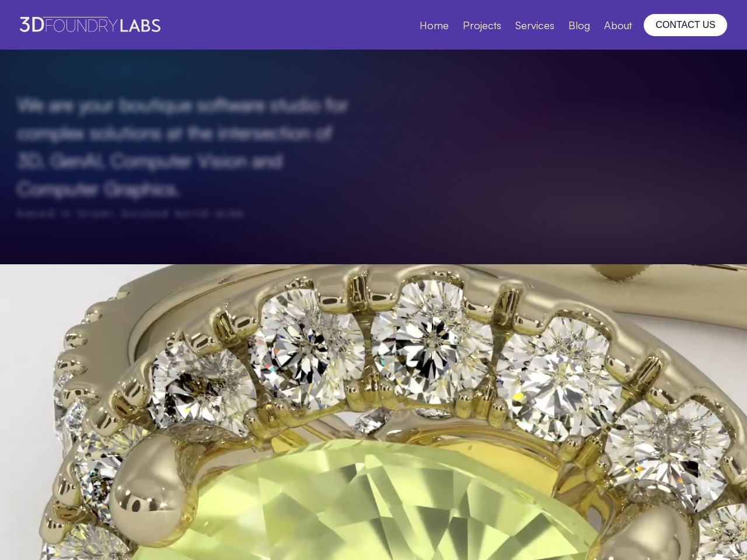Visit the Blog section

579,26
